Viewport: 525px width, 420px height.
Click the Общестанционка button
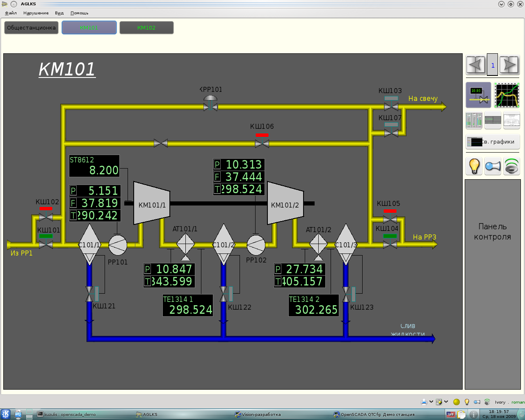(31, 28)
